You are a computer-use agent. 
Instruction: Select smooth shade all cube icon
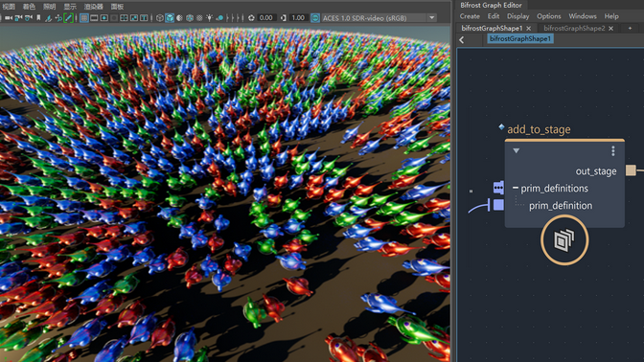coord(170,18)
